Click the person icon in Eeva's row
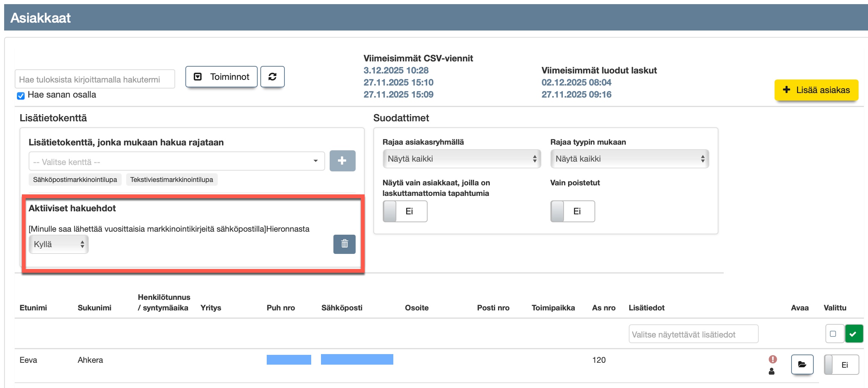The height and width of the screenshot is (388, 868). 772,371
